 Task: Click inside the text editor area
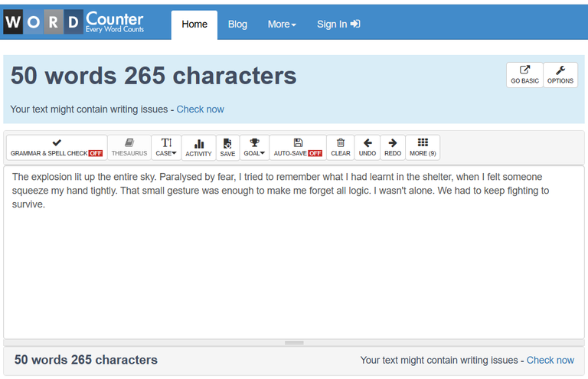pos(294,253)
